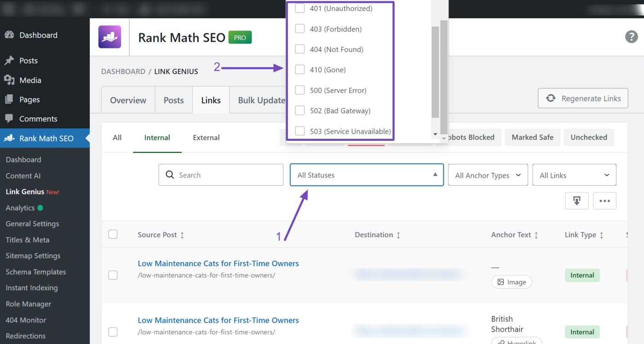Select the Links tab
644x344 pixels.
[x=211, y=100]
